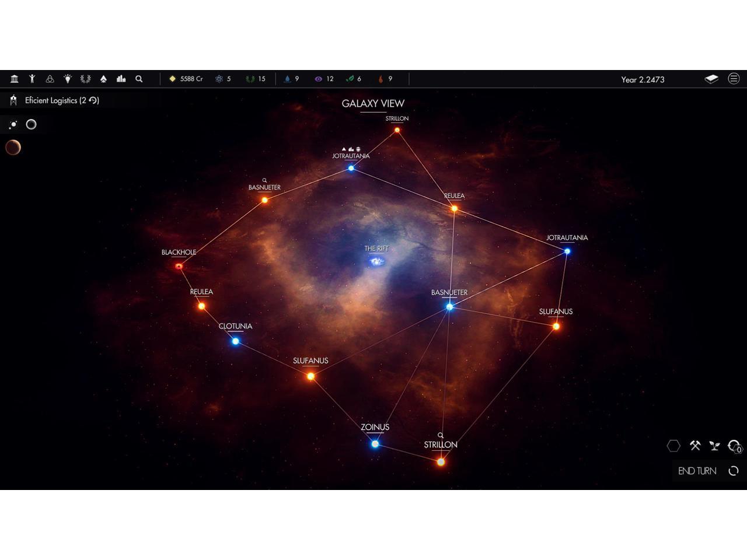Select the CLOTUNIA star system
The height and width of the screenshot is (560, 747).
coord(236,341)
